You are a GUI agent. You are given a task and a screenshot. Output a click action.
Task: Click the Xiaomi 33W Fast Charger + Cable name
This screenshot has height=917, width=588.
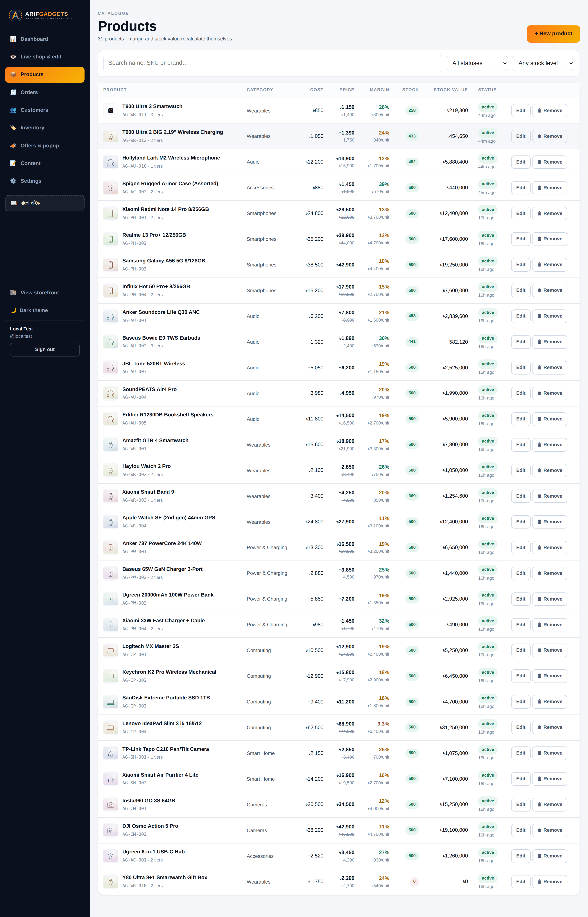coord(163,621)
